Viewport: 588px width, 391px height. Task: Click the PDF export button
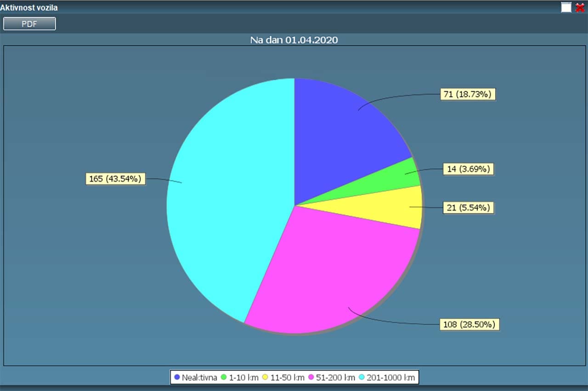[29, 23]
